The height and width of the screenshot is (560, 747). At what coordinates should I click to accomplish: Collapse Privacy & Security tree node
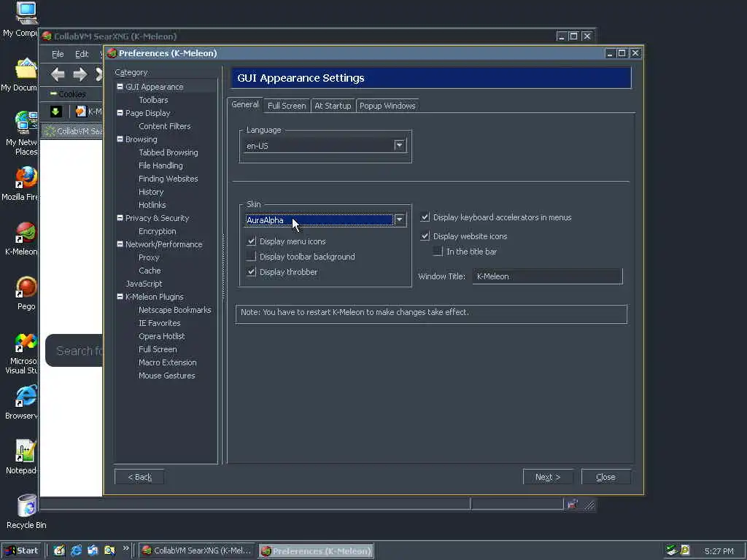click(120, 217)
